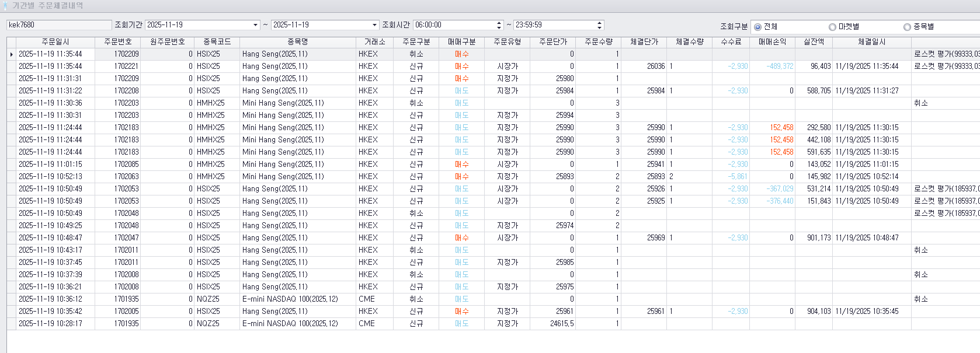Click the 2025-11-19 10:43:17 order time
The height and width of the screenshot is (353, 980).
50,250
